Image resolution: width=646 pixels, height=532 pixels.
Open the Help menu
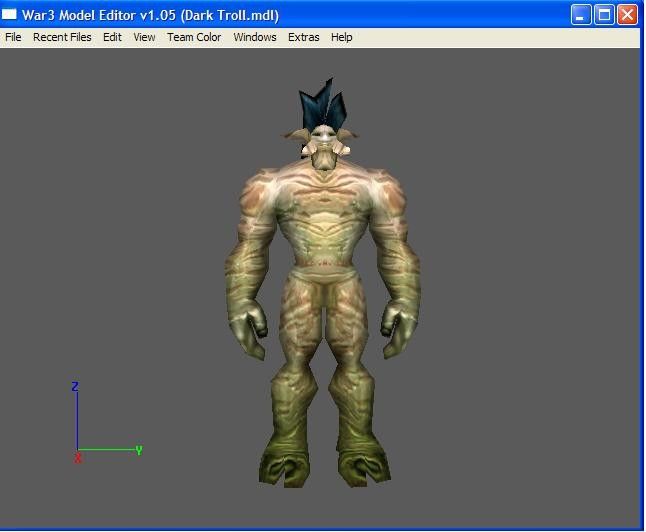click(342, 37)
